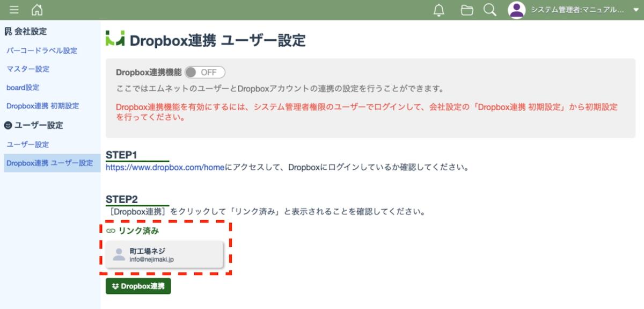This screenshot has width=644, height=309.
Task: Select マスター設定 from sidebar
Action: (28, 69)
